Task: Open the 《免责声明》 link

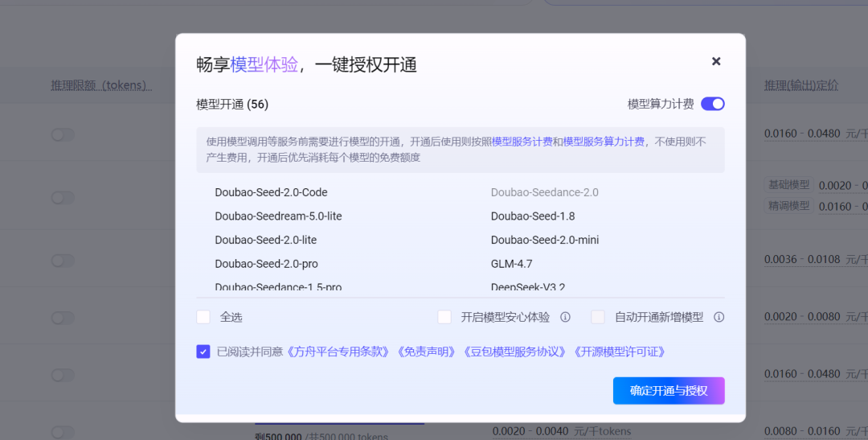Action: pos(428,352)
